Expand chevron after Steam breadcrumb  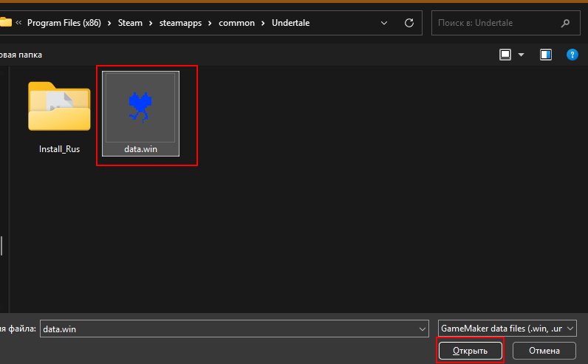click(x=151, y=23)
